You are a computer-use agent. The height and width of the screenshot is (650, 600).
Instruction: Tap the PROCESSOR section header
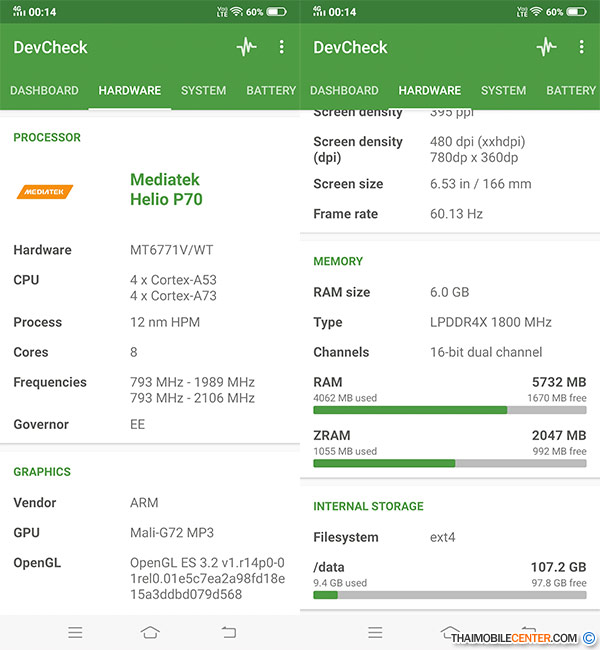(47, 137)
